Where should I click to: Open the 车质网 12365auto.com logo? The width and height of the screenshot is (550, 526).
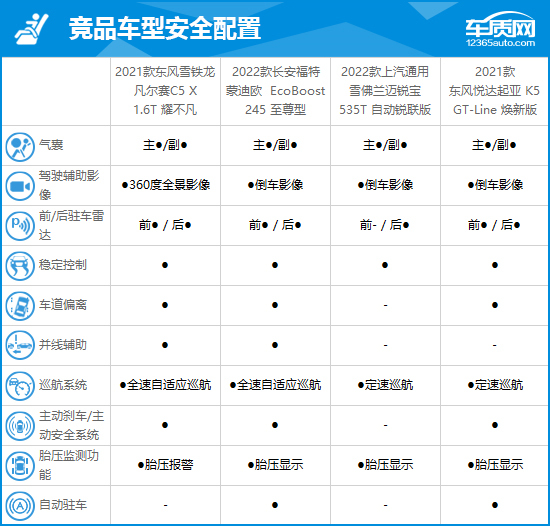(500, 29)
